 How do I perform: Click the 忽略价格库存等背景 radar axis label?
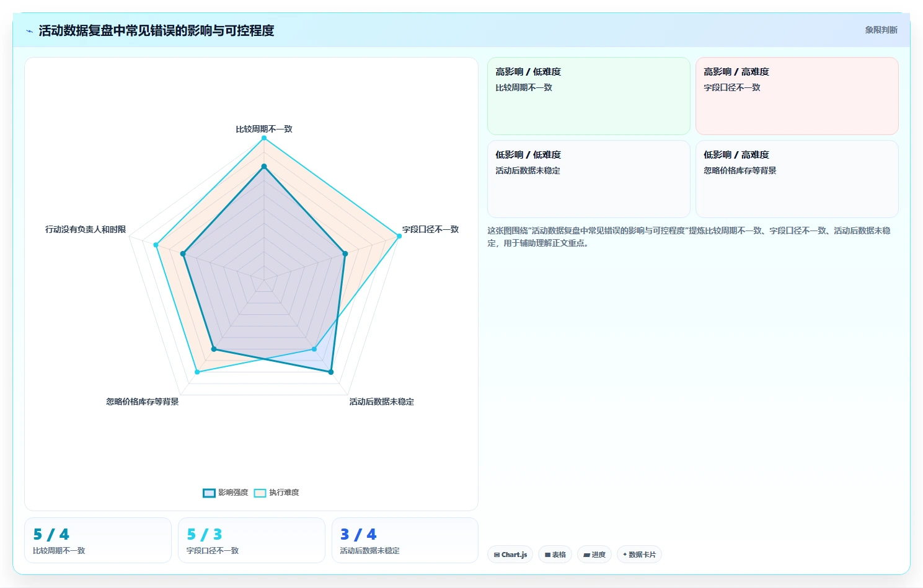coord(143,402)
